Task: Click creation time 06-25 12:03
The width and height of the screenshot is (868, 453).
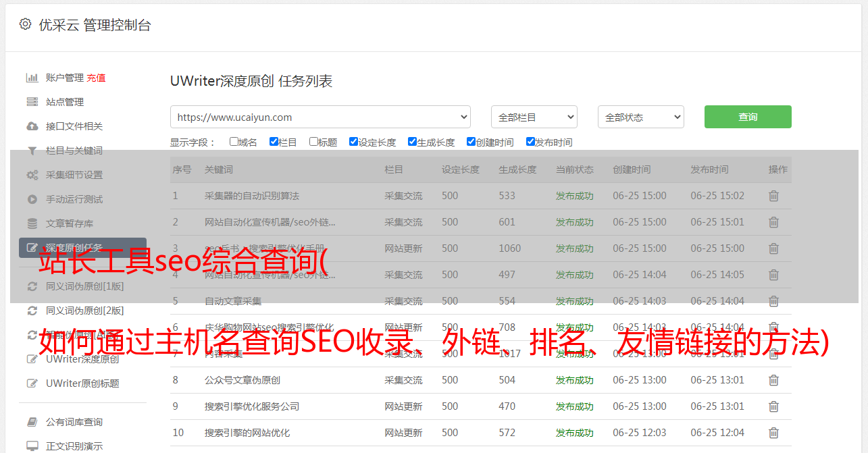Action: click(x=640, y=433)
